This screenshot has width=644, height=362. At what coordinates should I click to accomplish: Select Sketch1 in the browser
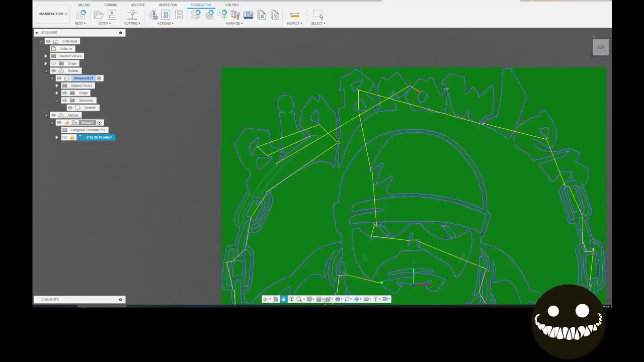(x=91, y=108)
